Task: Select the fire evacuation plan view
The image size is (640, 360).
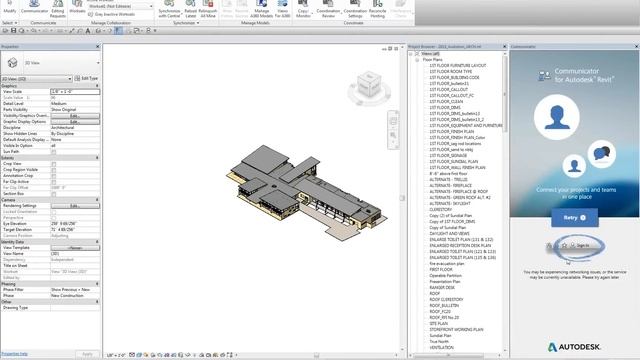Action: coord(447,264)
